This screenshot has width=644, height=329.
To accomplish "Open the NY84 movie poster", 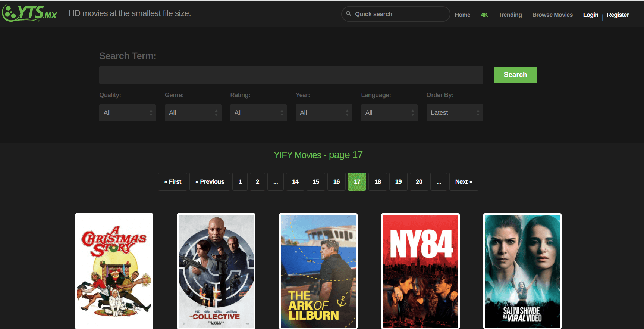I will point(420,271).
